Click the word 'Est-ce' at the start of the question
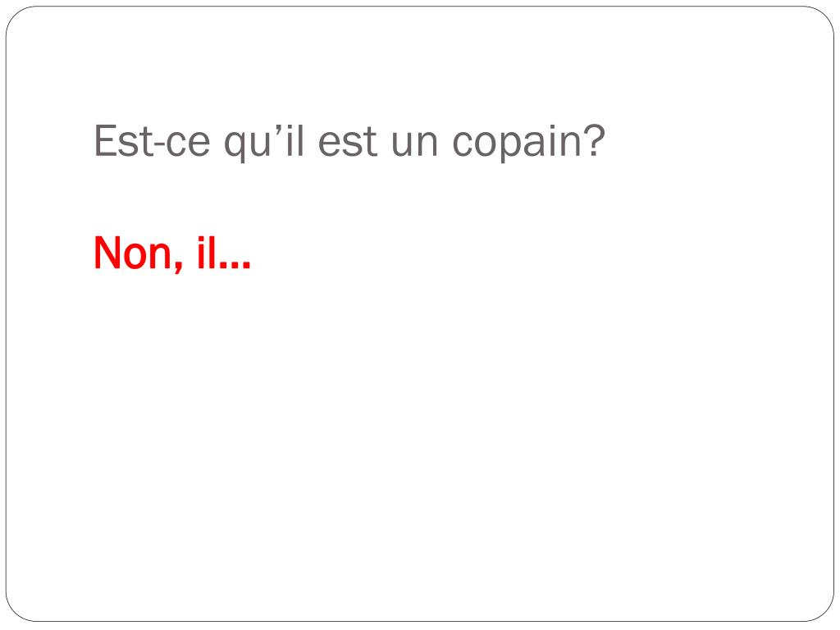Image resolution: width=840 pixels, height=630 pixels. [x=152, y=140]
